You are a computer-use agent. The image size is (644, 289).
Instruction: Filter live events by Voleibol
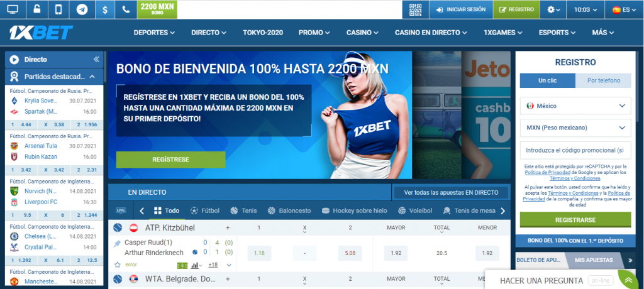[415, 210]
